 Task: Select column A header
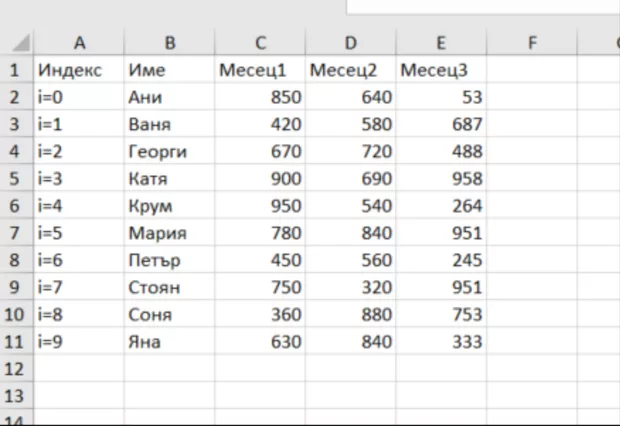click(78, 43)
